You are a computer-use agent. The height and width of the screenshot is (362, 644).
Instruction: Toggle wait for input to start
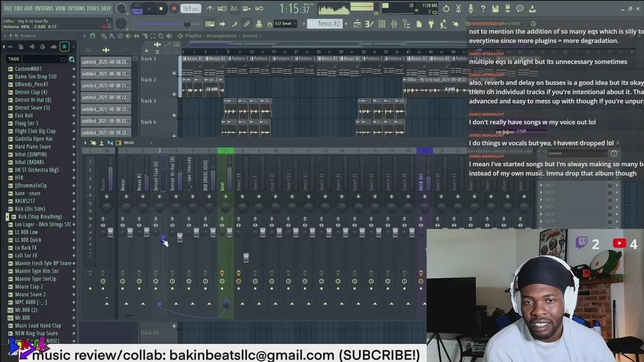point(222,9)
